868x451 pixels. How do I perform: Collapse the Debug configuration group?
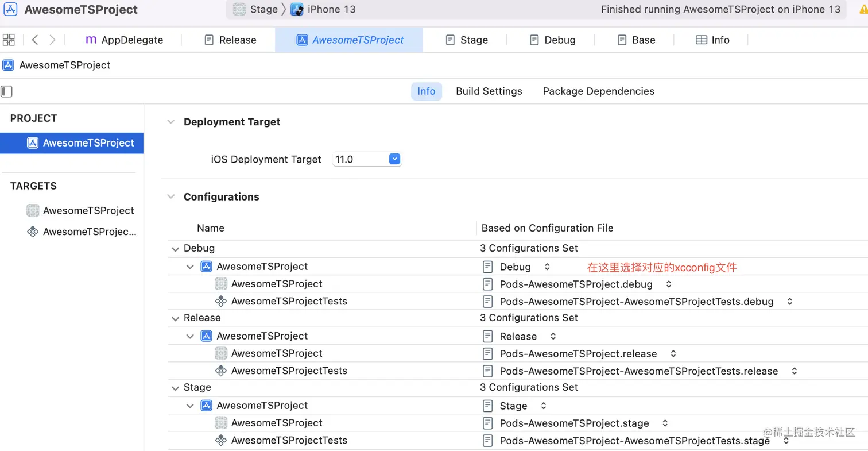(x=175, y=249)
